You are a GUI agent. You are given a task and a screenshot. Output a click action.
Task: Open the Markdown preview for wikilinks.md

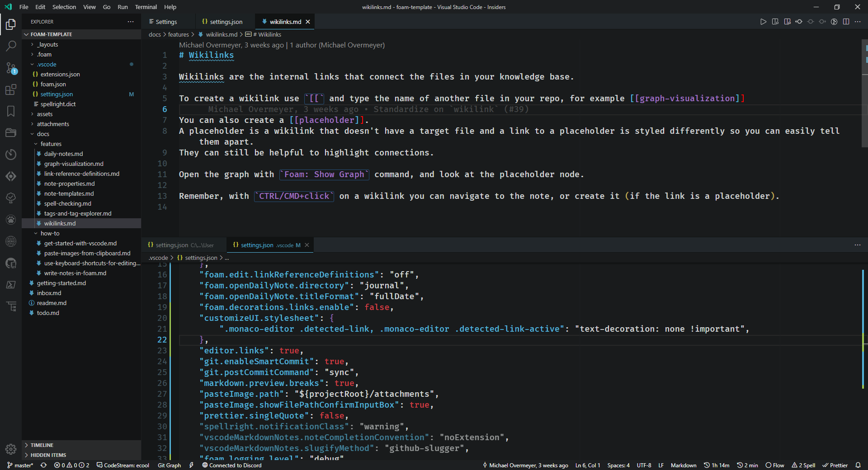pos(776,21)
